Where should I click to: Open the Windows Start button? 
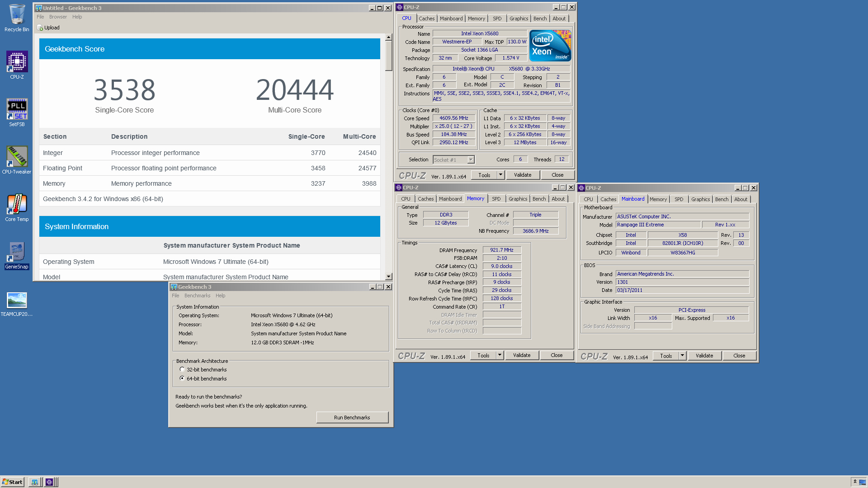point(12,482)
